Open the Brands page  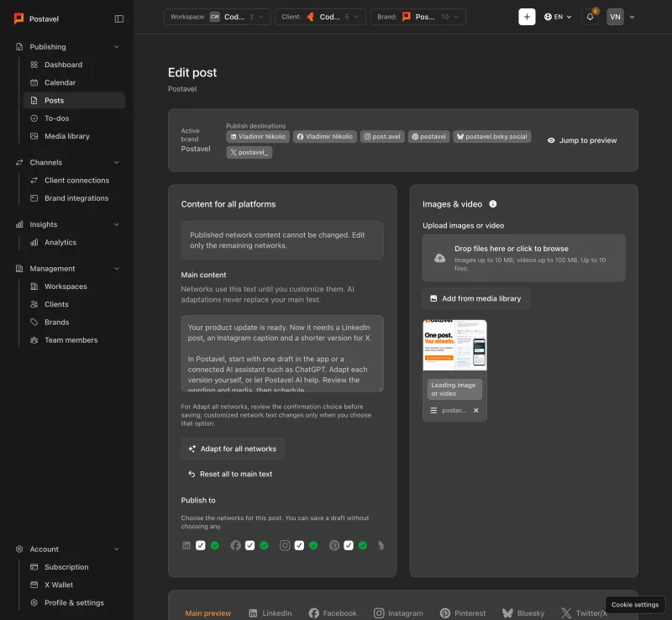(x=56, y=322)
